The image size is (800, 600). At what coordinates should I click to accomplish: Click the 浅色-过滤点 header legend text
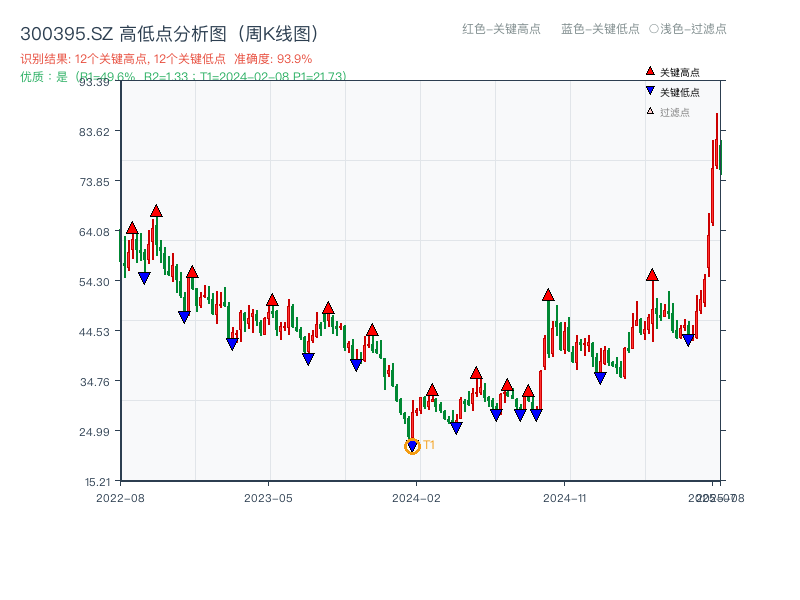[x=688, y=29]
